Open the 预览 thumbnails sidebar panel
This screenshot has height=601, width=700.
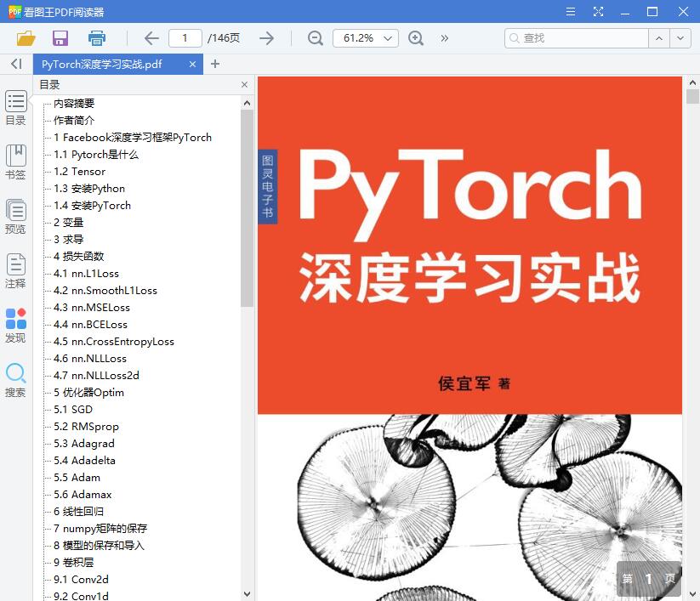pyautogui.click(x=15, y=217)
